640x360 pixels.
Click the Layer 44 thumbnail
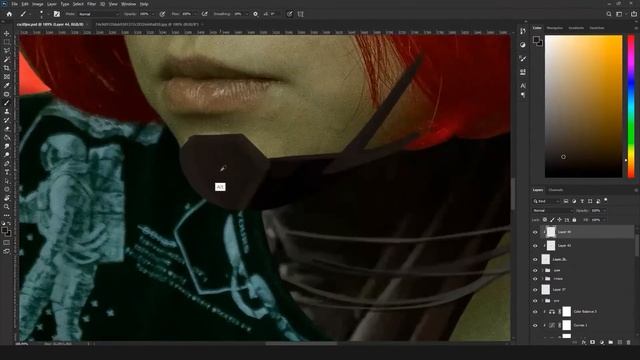[x=551, y=232]
